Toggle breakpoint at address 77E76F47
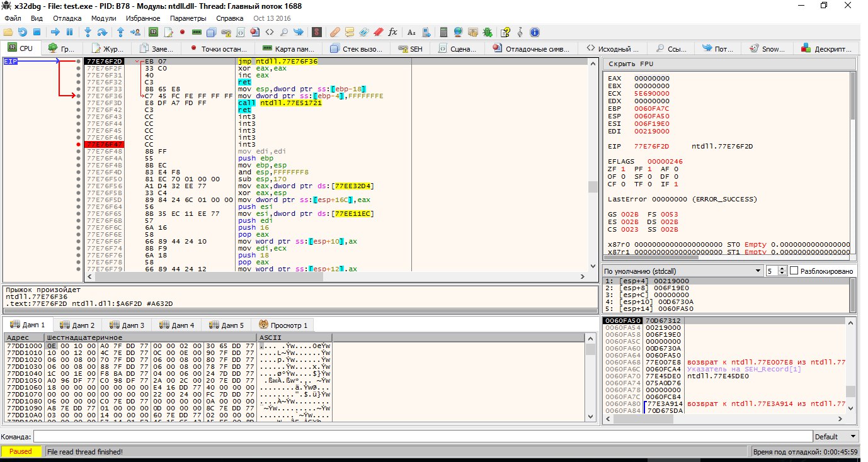Viewport: 868px width, 462px height. pyautogui.click(x=78, y=145)
